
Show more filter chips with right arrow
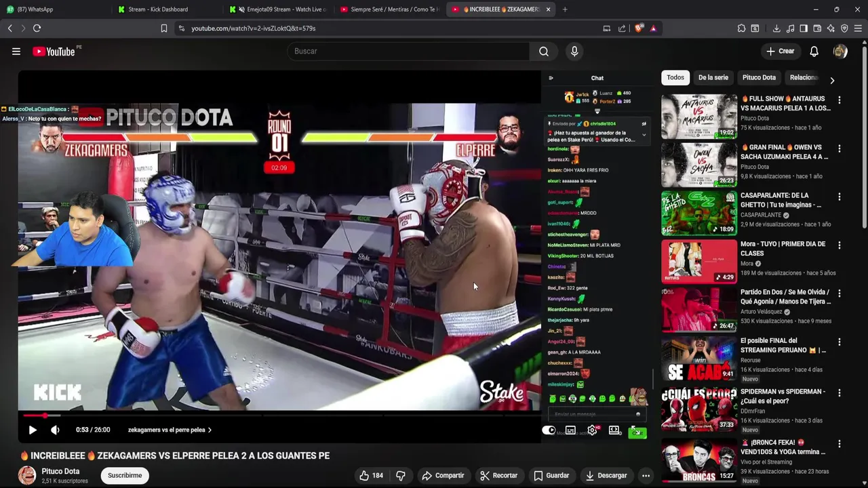tap(832, 80)
